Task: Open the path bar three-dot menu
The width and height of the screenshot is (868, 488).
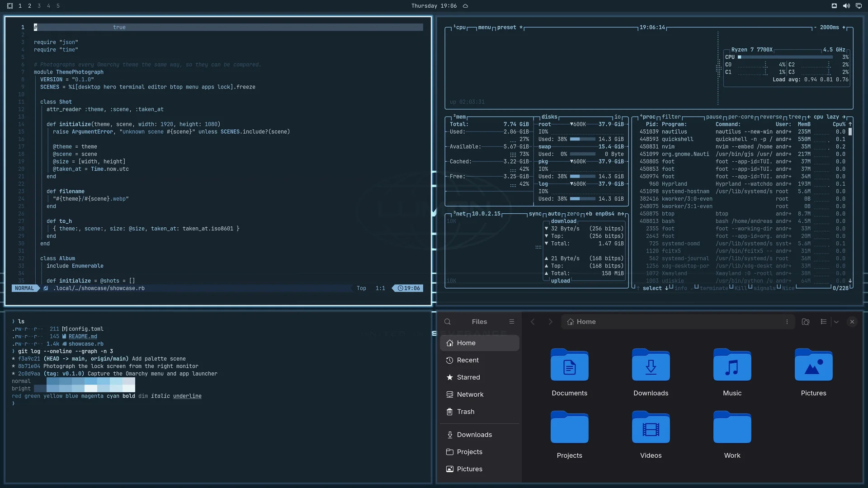Action: click(787, 322)
